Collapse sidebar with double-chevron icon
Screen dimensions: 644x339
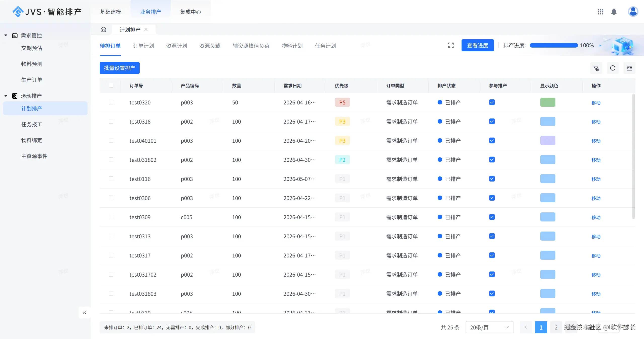pos(84,313)
